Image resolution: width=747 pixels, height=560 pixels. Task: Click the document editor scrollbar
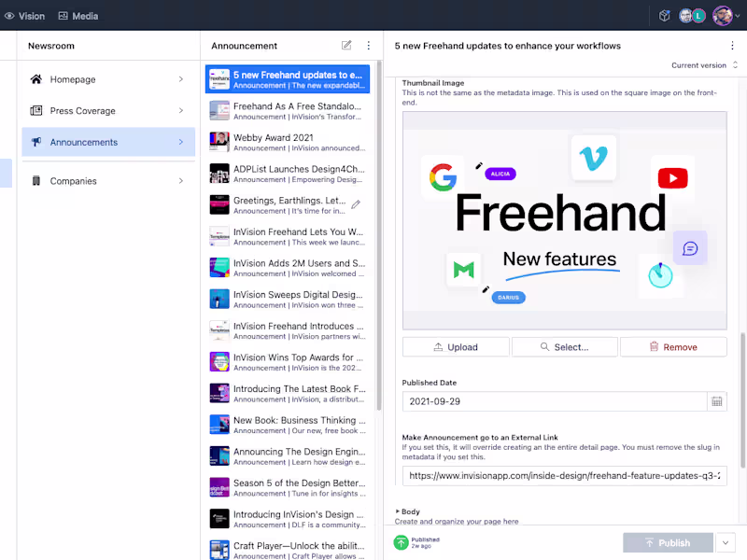point(742,400)
